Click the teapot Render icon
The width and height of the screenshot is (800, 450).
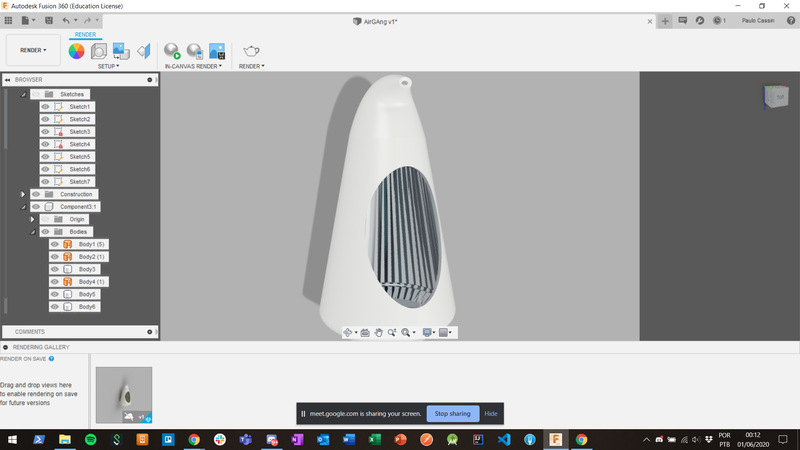click(250, 51)
